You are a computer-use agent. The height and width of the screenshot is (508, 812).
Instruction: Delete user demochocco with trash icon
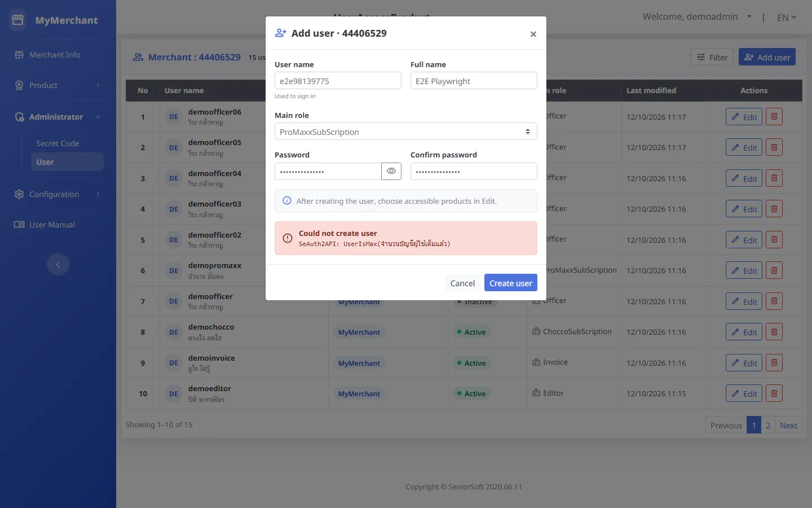pyautogui.click(x=774, y=332)
